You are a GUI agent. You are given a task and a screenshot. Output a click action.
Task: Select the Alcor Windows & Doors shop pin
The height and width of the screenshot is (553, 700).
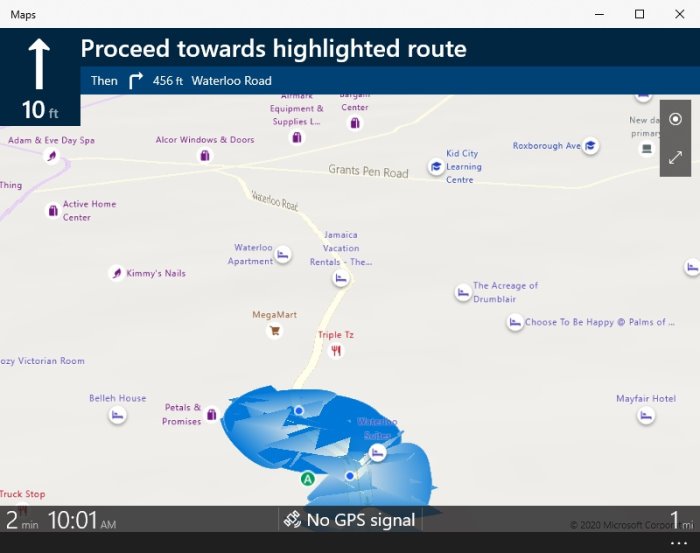205,155
